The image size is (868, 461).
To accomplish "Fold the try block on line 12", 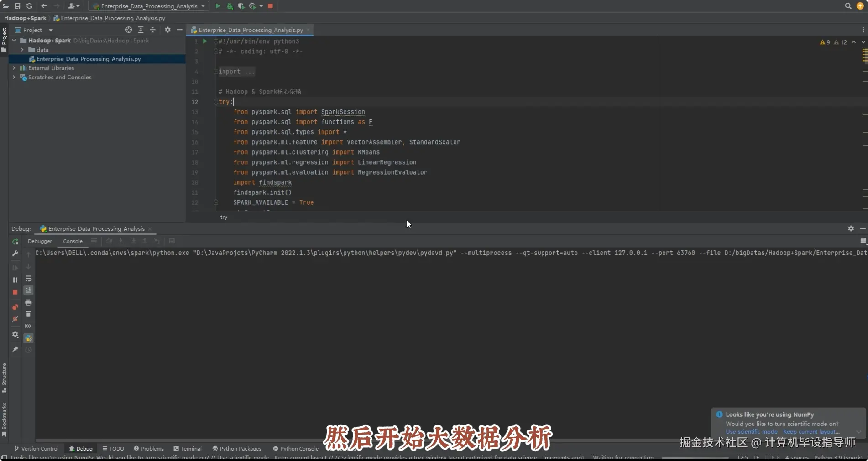I will pos(216,102).
